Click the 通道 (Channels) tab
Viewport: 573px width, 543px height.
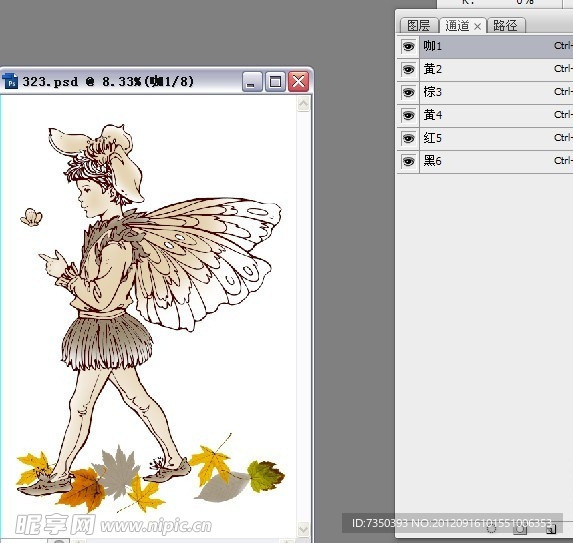(x=457, y=26)
